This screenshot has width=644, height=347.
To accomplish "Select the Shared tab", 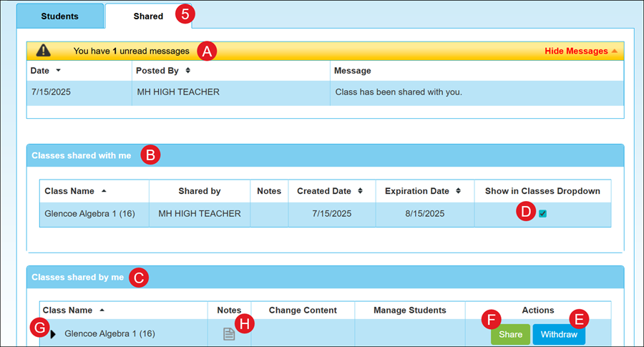I will pyautogui.click(x=148, y=16).
